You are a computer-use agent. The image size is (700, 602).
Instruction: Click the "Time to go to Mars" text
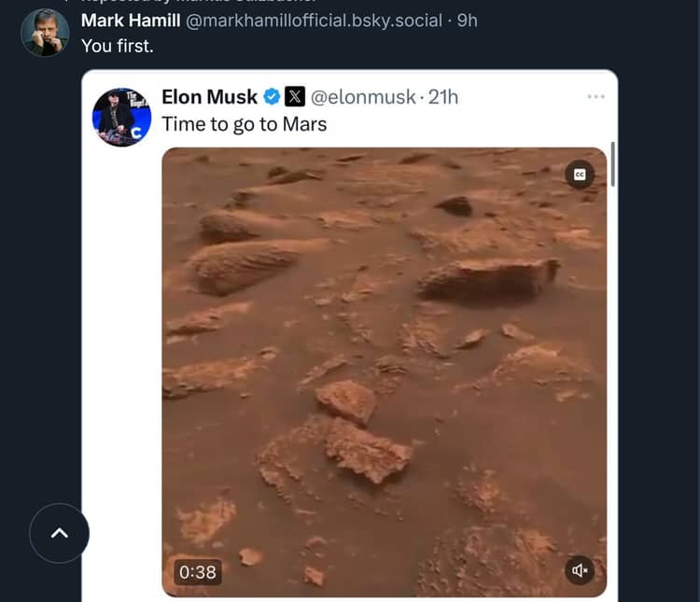244,123
